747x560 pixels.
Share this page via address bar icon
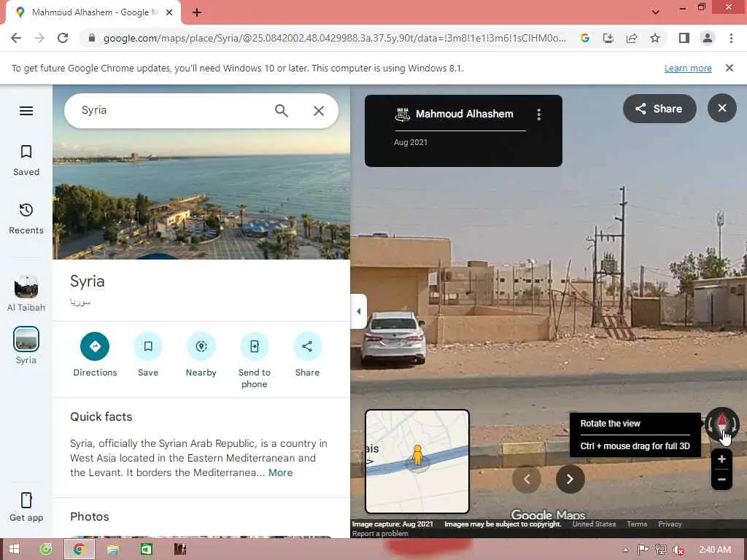[x=632, y=38]
